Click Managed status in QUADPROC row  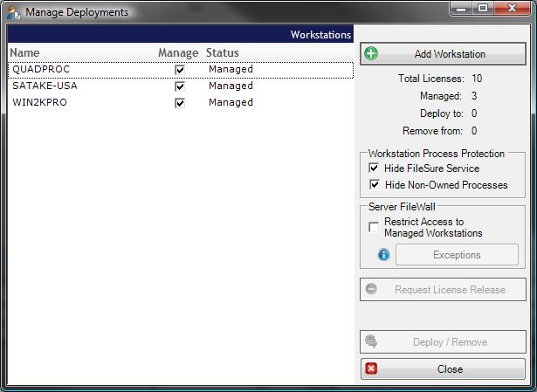tap(231, 69)
